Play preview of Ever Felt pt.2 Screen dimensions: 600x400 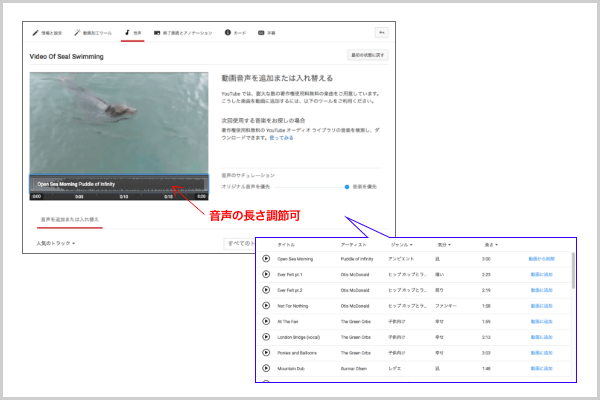(266, 290)
